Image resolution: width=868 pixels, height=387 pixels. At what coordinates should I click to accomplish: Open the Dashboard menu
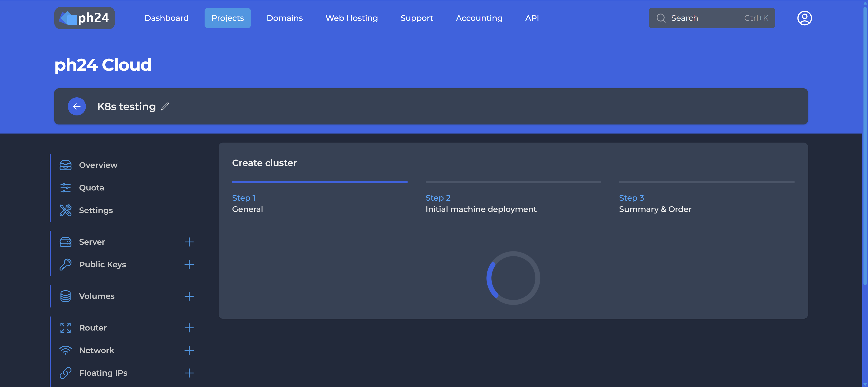(x=166, y=18)
